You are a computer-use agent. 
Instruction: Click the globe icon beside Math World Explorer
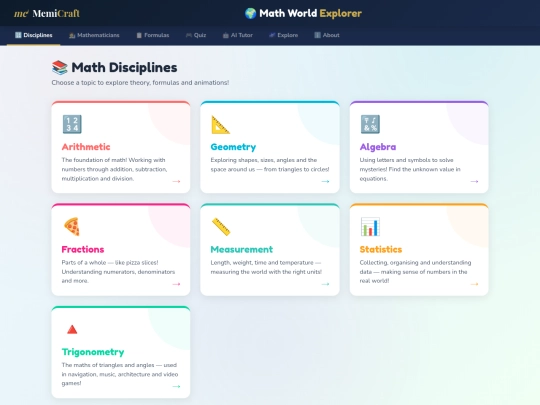tap(250, 13)
